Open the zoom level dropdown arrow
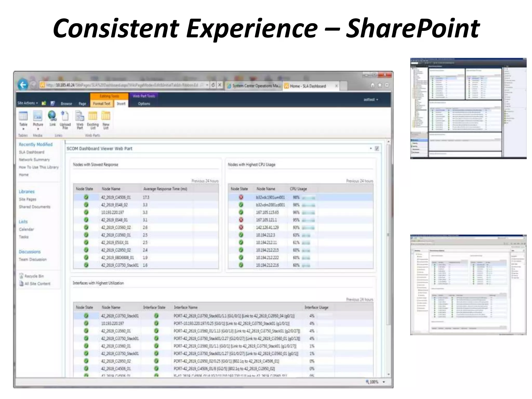Image resolution: width=532 pixels, height=399 pixels. (x=384, y=382)
